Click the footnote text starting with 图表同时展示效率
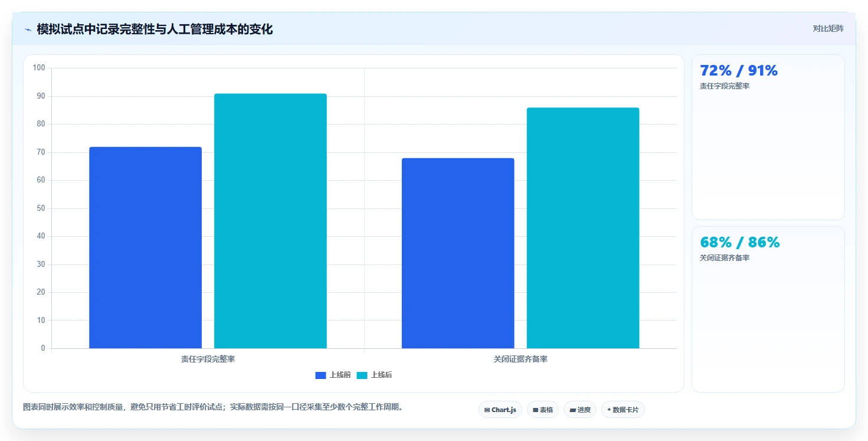This screenshot has height=441, width=868. 213,407
